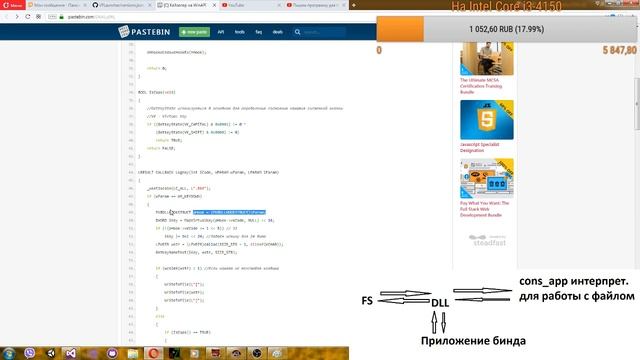The width and height of the screenshot is (640, 360).
Task: Open Visual Studio from the taskbar
Action: 71,353
